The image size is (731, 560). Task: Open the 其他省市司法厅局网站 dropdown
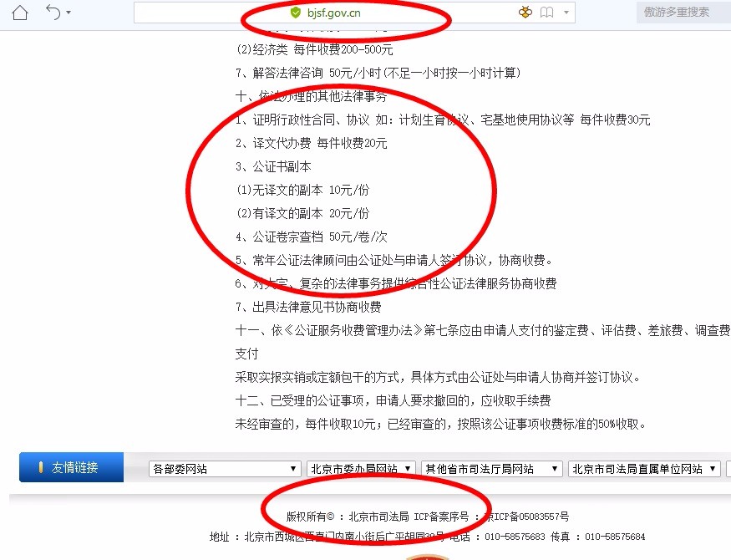(492, 469)
